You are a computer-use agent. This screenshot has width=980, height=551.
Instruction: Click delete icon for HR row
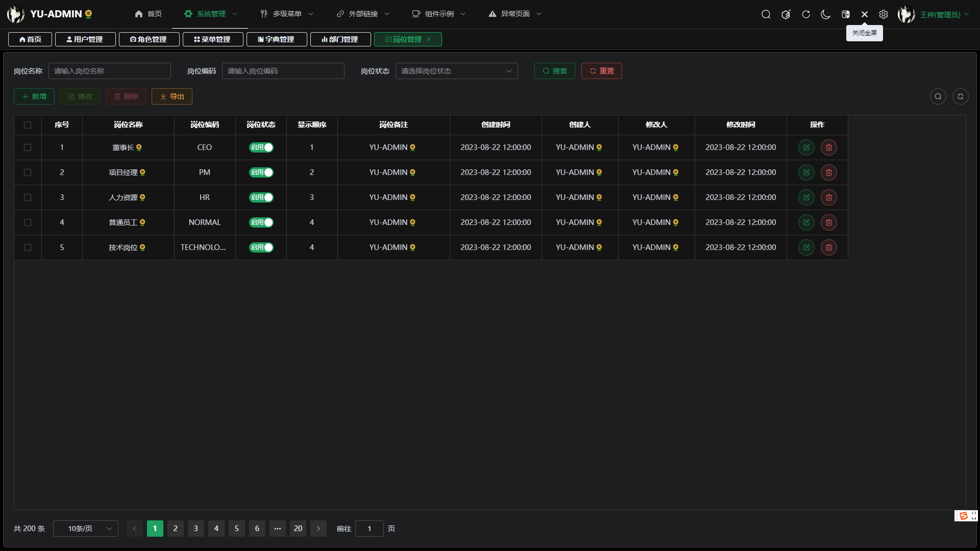[x=828, y=197]
